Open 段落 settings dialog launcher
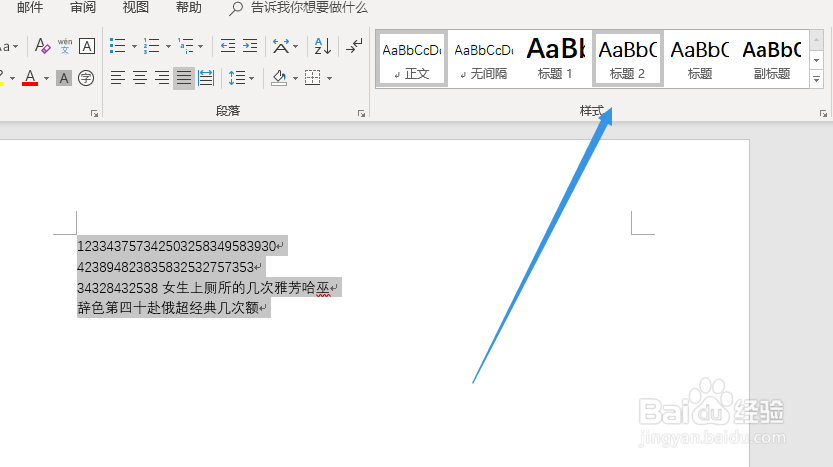This screenshot has height=467, width=833. pyautogui.click(x=361, y=113)
